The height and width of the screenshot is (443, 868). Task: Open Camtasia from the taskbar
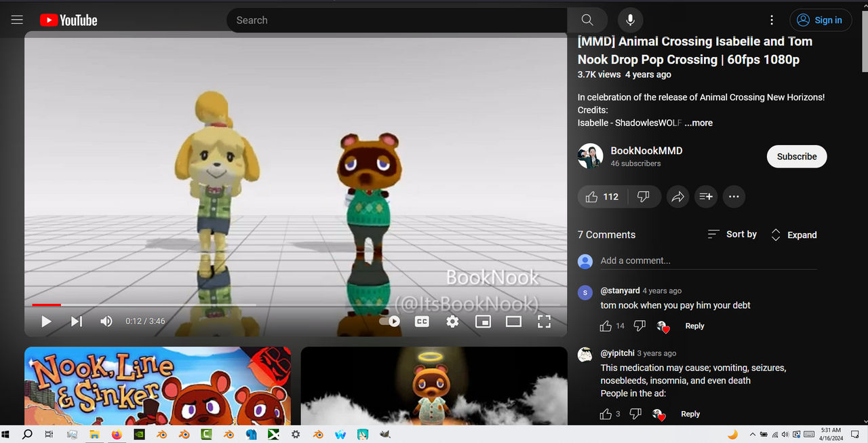[x=206, y=434]
